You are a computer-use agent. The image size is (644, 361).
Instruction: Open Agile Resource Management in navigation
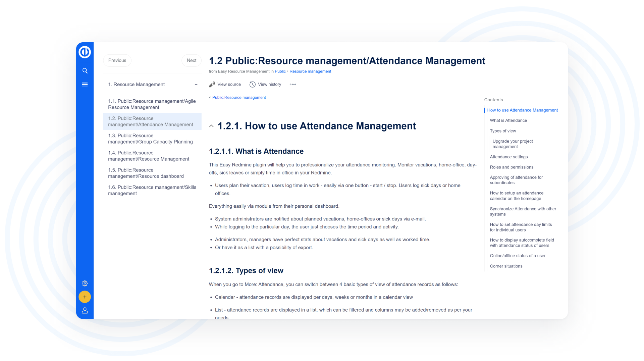152,104
